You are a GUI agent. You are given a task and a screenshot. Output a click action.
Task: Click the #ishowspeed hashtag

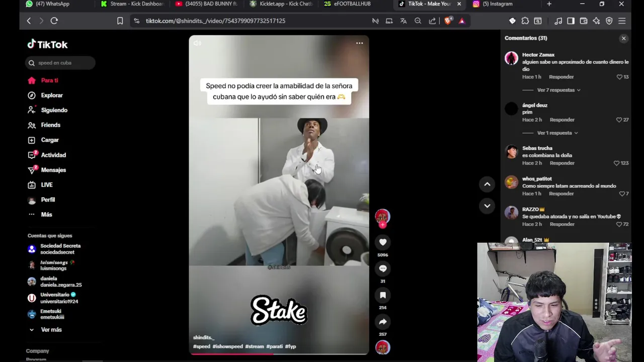tap(227, 346)
